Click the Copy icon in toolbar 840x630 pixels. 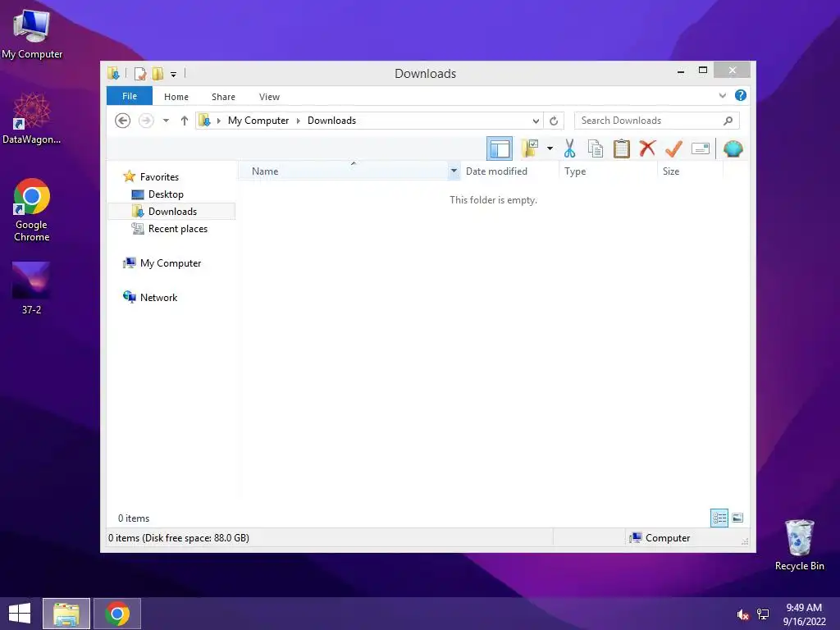tap(596, 148)
